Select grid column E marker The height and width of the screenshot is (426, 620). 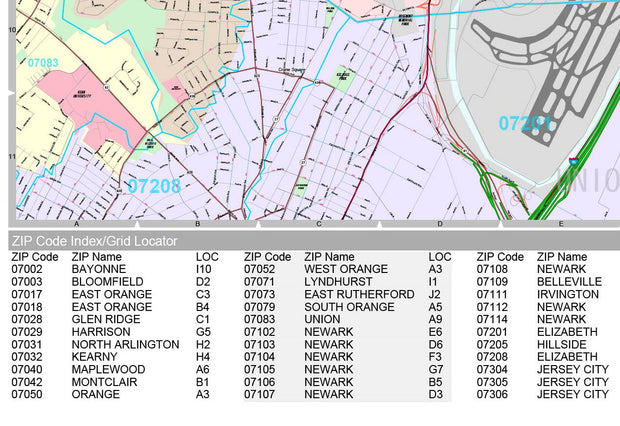coord(560,224)
